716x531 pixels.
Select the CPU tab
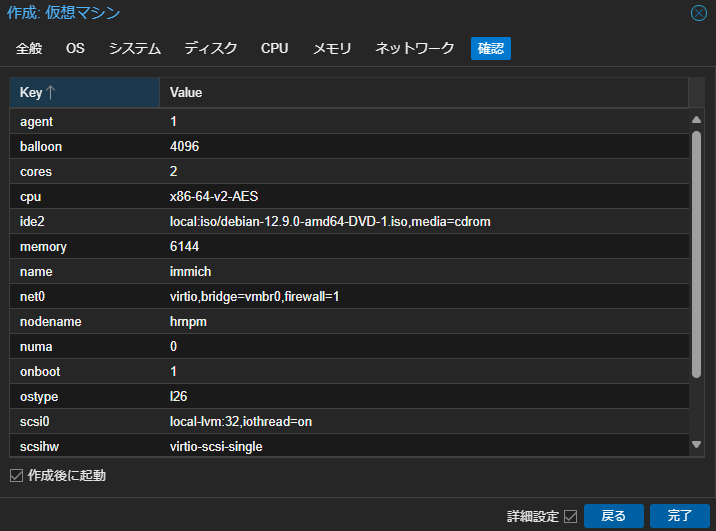[x=275, y=48]
